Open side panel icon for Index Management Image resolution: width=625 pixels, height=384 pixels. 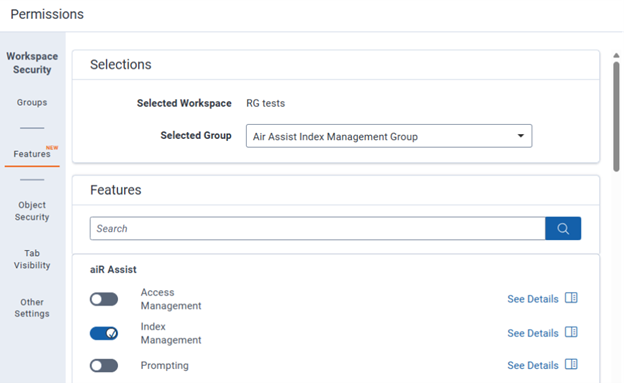[571, 332]
